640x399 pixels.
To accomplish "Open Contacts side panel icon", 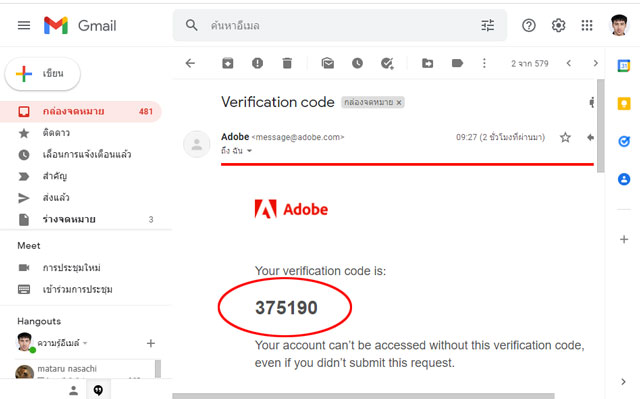I will coord(624,179).
